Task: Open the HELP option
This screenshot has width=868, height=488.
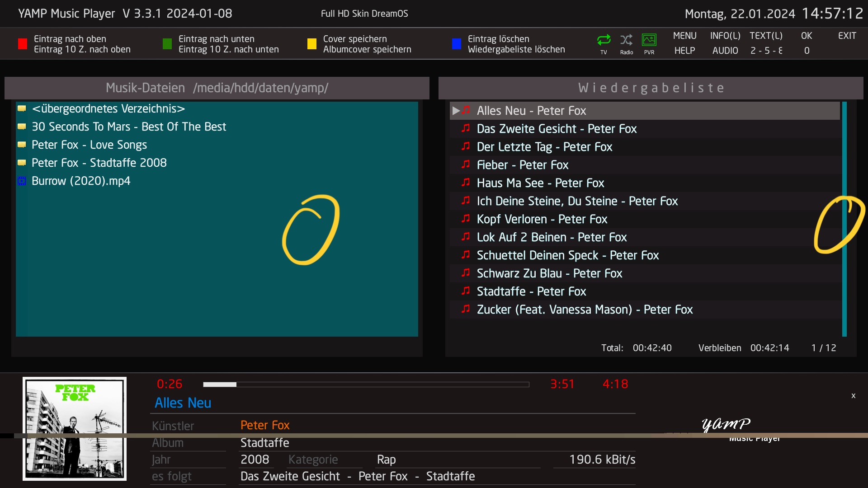Action: point(684,51)
